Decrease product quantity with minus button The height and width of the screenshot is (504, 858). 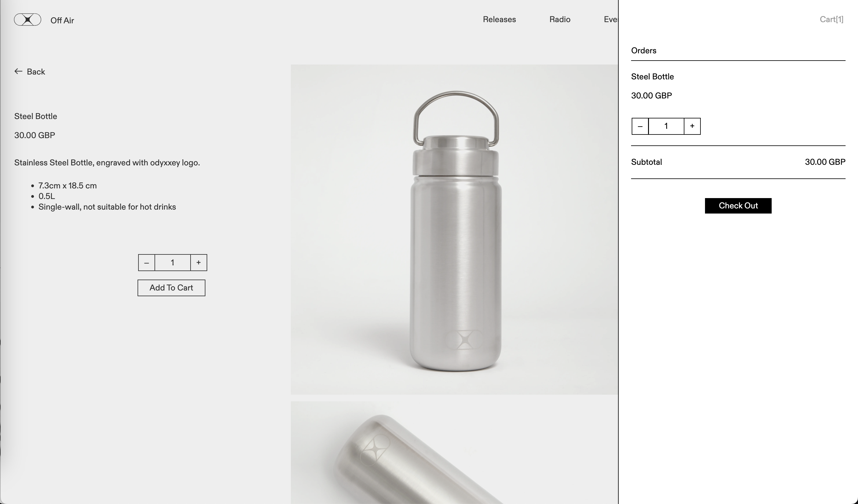[146, 263]
